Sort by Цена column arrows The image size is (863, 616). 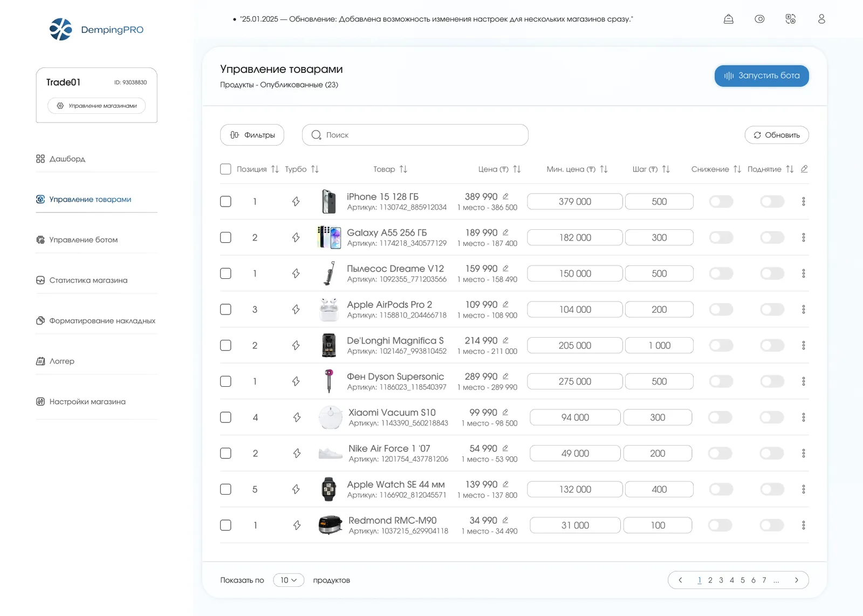point(517,169)
